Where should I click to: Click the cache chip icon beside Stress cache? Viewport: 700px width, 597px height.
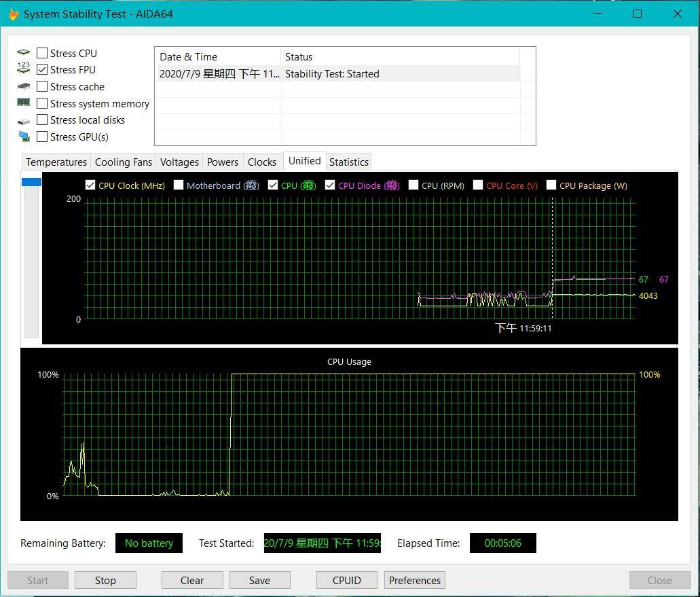[24, 86]
